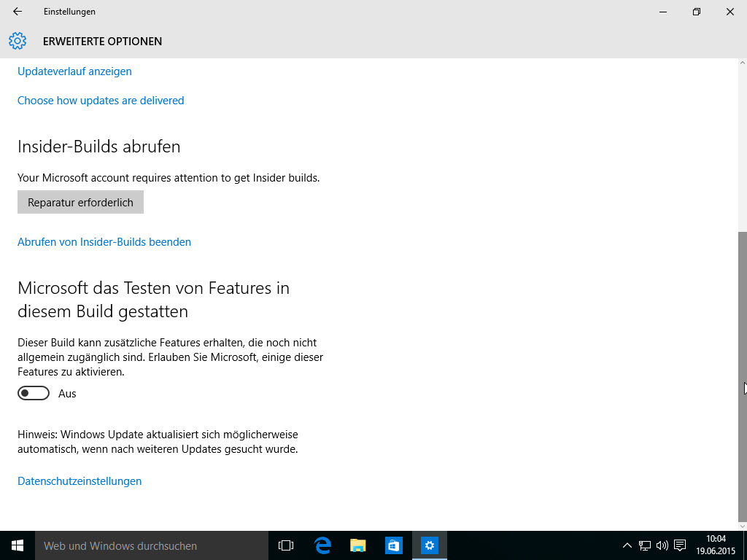Minimize the Einstellungen window
The width and height of the screenshot is (747, 560).
(x=662, y=12)
